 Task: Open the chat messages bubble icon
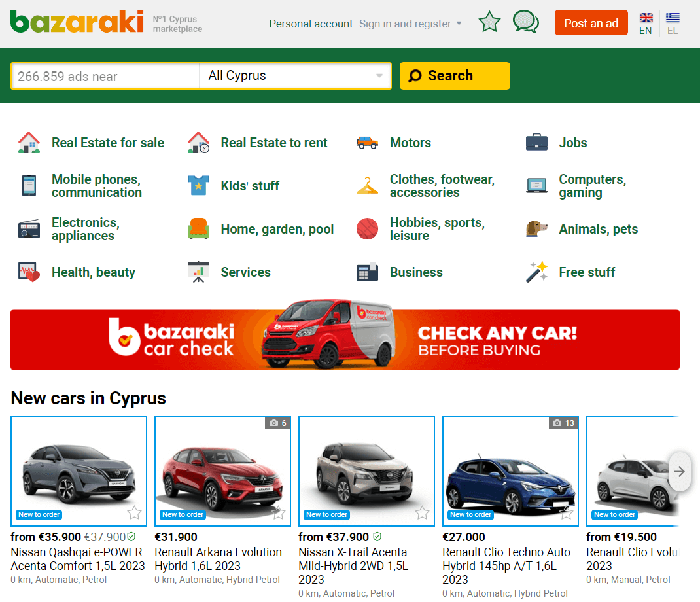(x=525, y=22)
